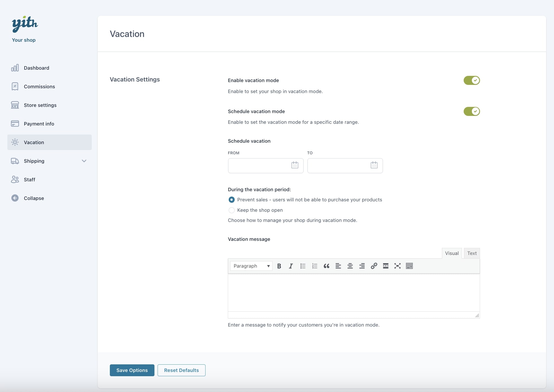Select Keep the shop open option
This screenshot has height=392, width=554.
tap(232, 210)
